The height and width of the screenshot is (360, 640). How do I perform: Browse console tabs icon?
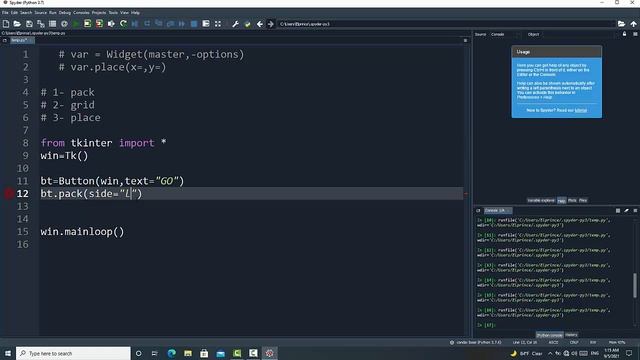click(x=478, y=211)
